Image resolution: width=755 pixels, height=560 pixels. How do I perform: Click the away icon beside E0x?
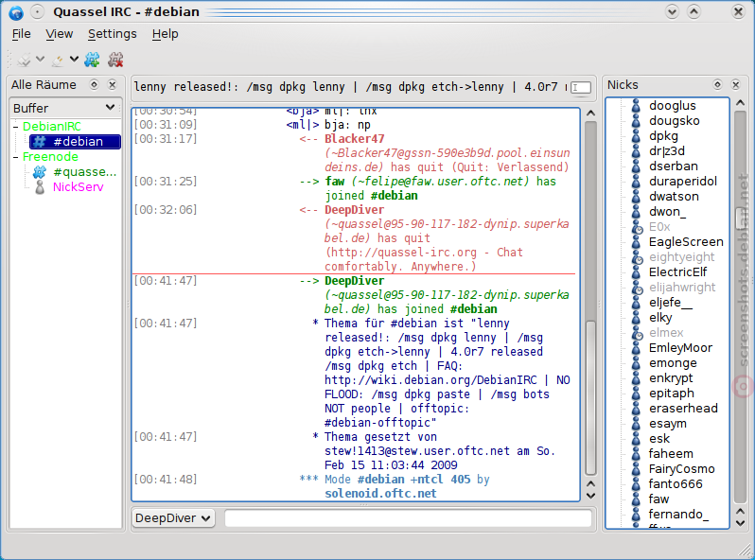pos(637,227)
